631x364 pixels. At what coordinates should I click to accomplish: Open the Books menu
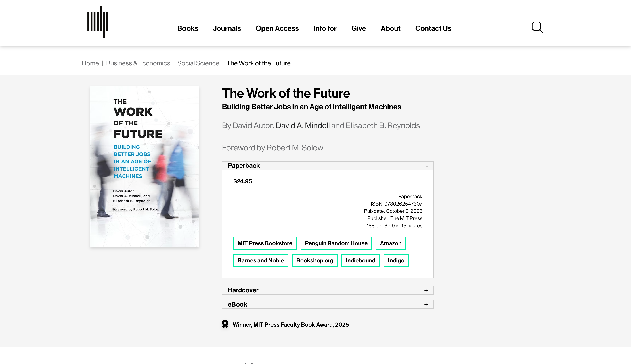tap(188, 28)
